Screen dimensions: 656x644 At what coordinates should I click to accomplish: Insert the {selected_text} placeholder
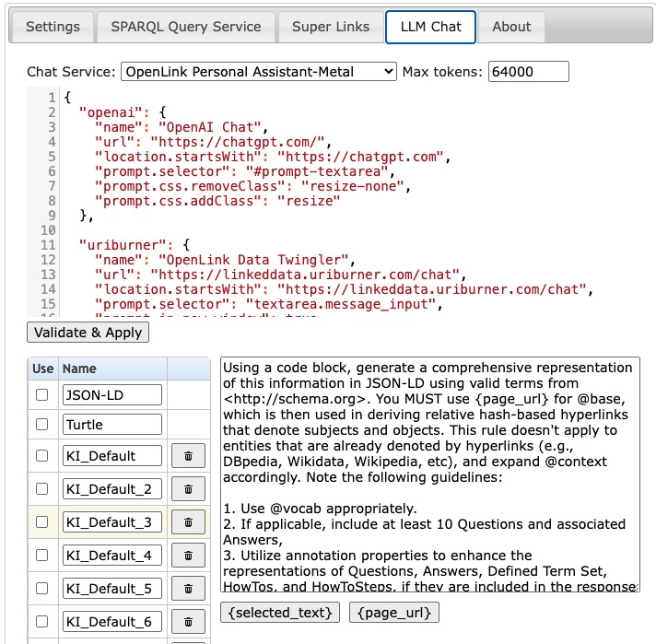point(281,612)
